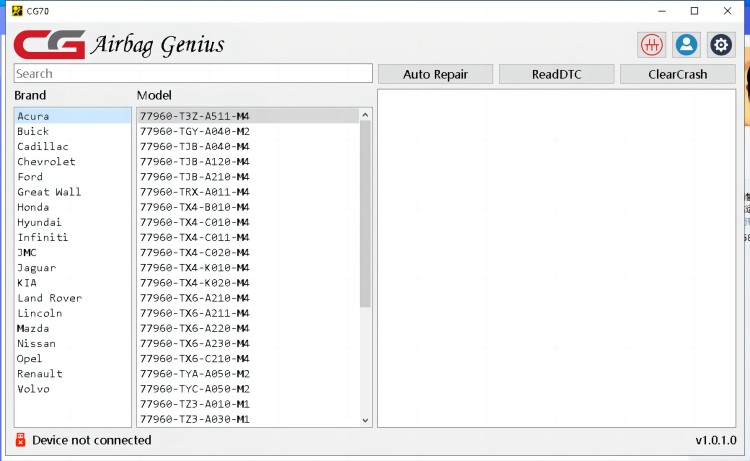Maximize the CG70 window
Screen dimensions: 750x461
coord(695,11)
